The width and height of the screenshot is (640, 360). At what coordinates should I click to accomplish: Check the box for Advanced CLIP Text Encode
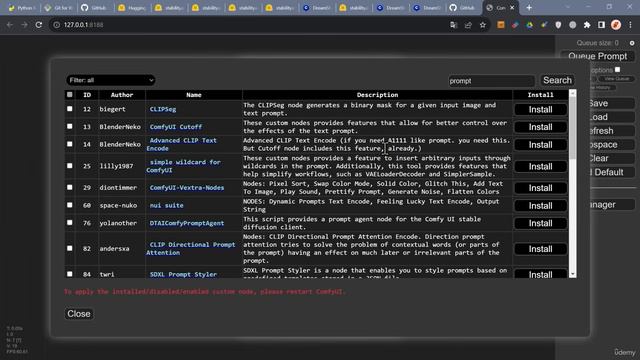click(x=70, y=144)
